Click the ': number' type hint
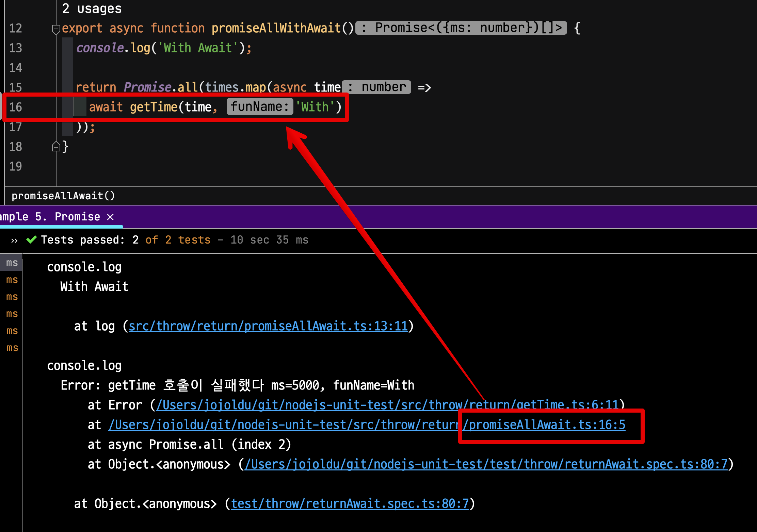The width and height of the screenshot is (757, 532). (376, 87)
